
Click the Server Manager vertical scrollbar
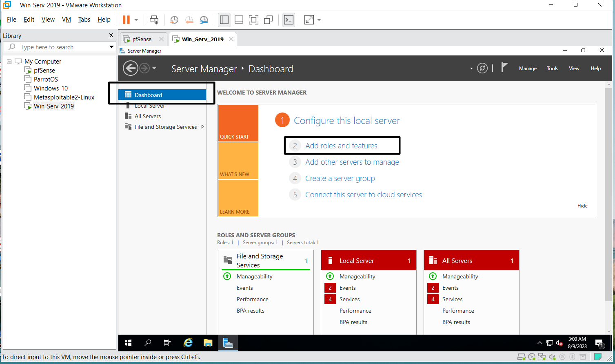(608, 194)
